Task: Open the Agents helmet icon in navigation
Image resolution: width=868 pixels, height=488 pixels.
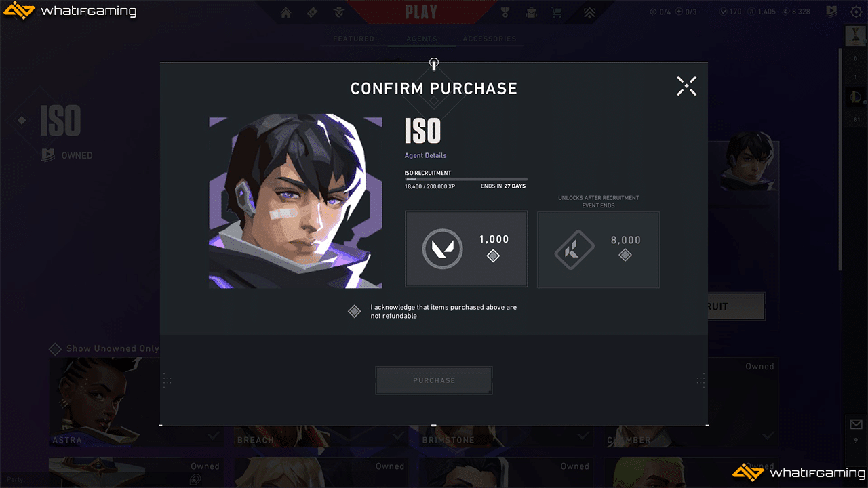Action: (x=338, y=12)
